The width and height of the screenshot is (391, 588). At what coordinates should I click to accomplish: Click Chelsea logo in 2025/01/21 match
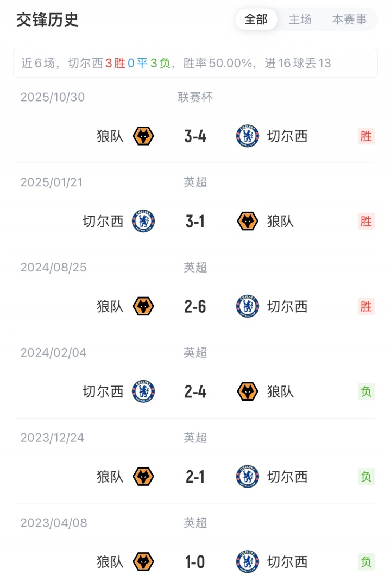point(143,221)
